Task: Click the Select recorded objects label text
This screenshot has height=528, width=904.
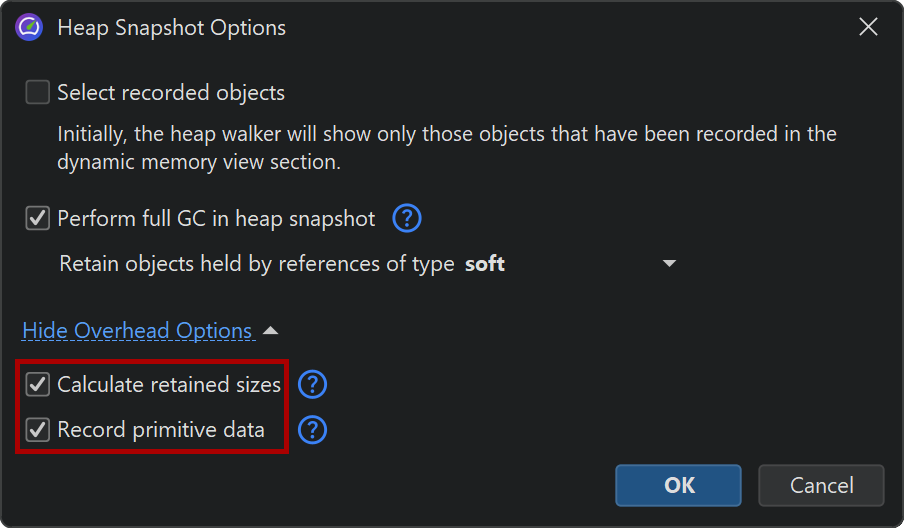Action: [171, 93]
